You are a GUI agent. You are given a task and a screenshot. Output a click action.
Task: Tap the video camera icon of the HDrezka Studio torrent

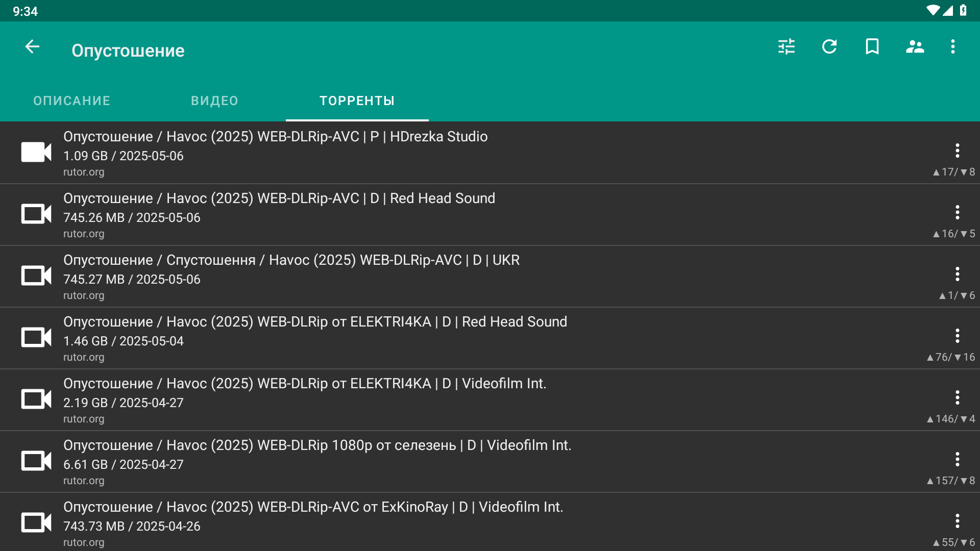coord(36,152)
